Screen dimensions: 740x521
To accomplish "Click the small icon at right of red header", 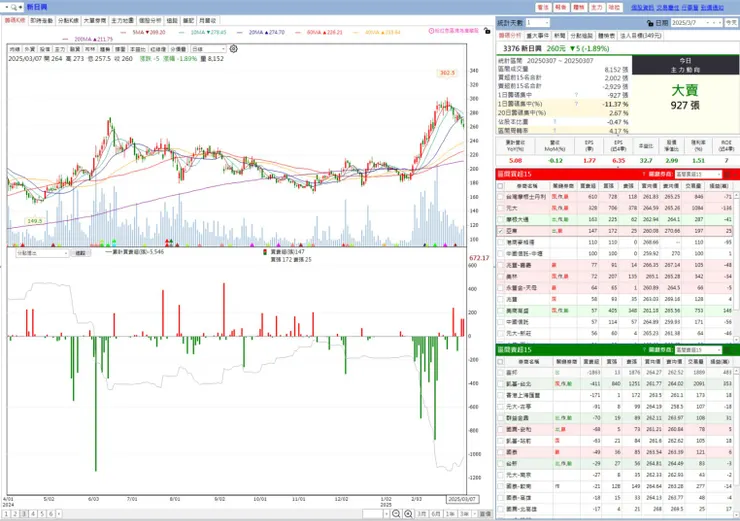I will coord(727,174).
